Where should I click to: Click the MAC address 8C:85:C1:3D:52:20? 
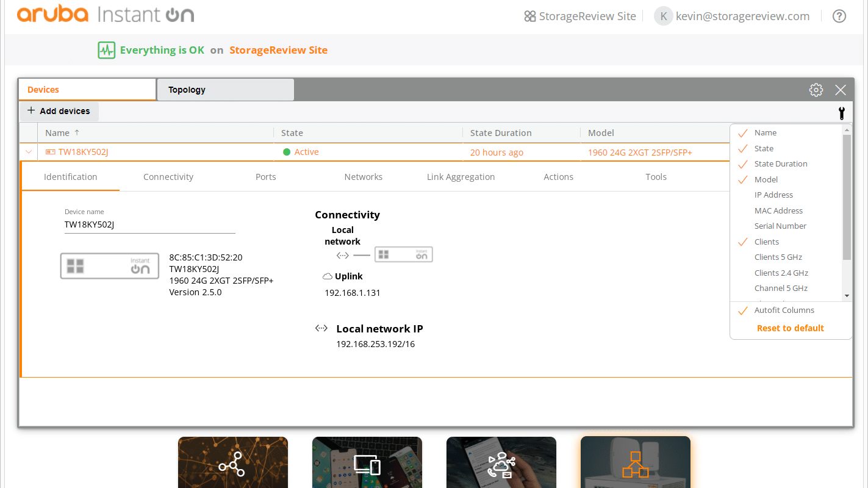click(x=206, y=257)
